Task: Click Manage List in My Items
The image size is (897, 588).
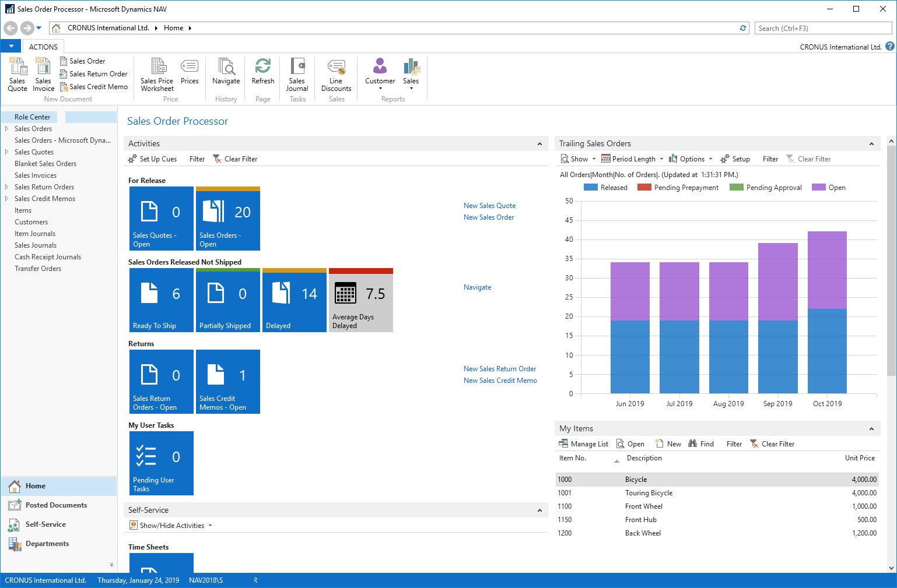Action: click(583, 444)
